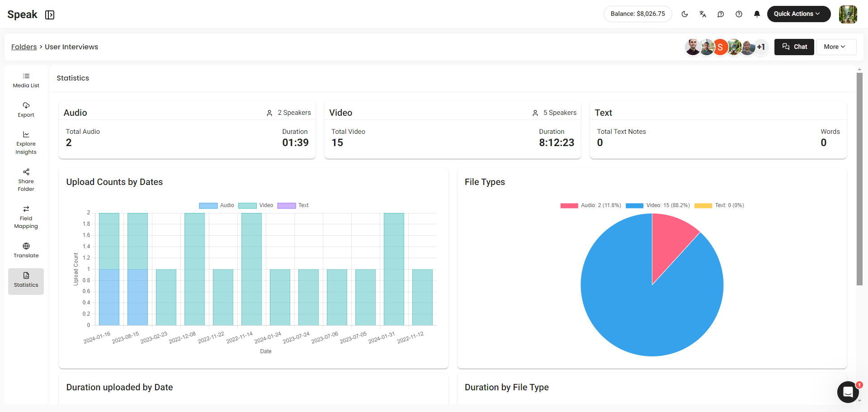The width and height of the screenshot is (868, 412).
Task: Expand the Quick Actions dropdown
Action: [x=798, y=14]
